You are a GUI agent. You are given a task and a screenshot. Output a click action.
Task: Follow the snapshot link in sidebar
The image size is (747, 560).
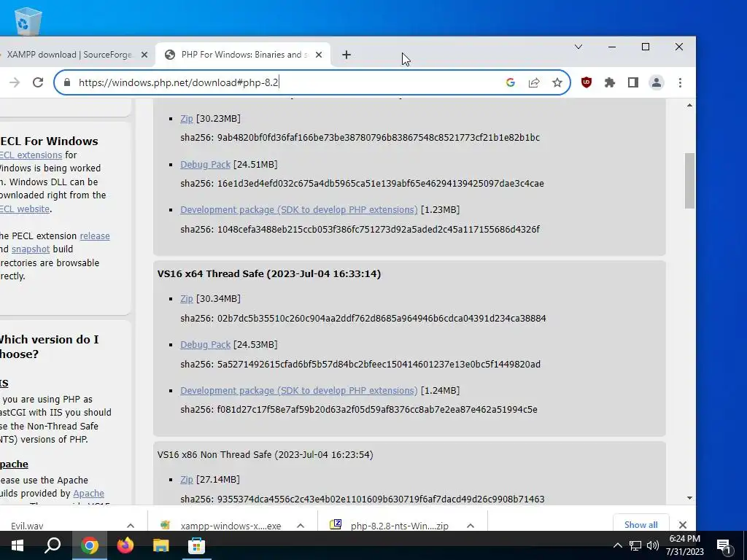coord(31,249)
